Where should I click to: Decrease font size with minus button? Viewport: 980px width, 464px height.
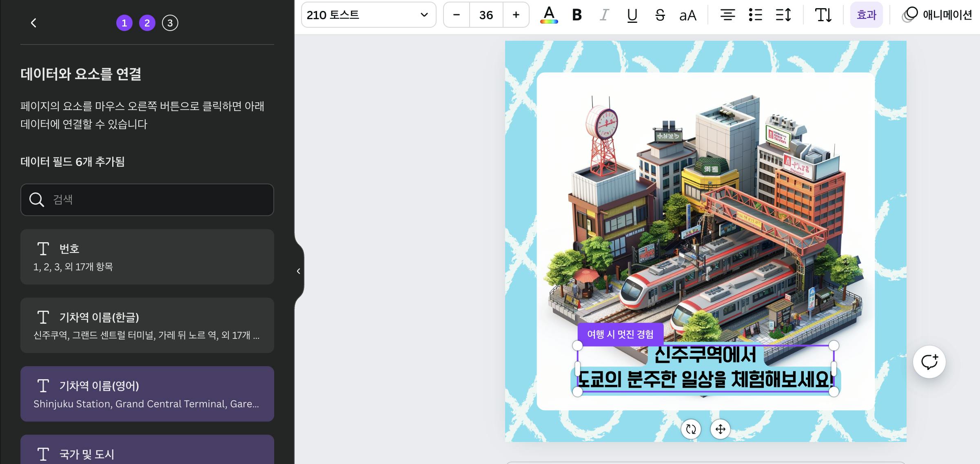(x=457, y=15)
